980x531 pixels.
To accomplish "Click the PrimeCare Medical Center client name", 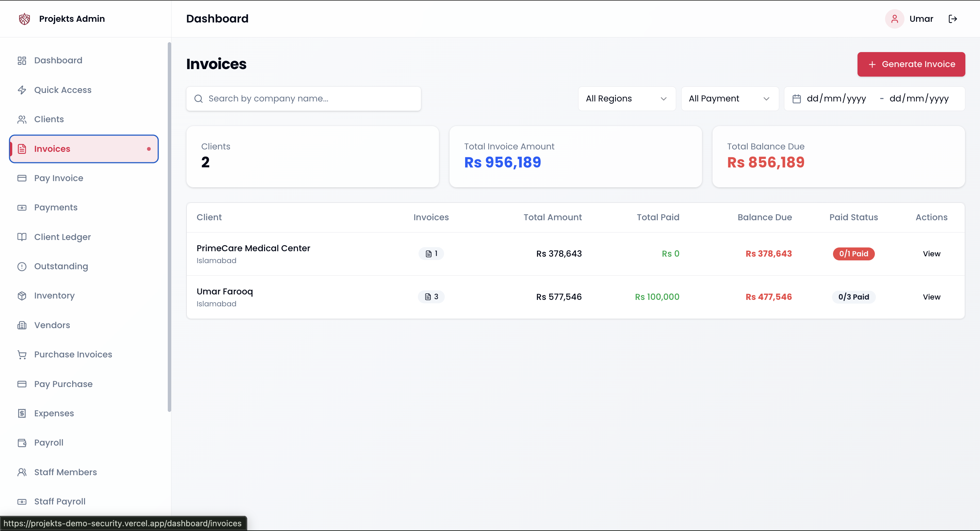I will click(254, 248).
